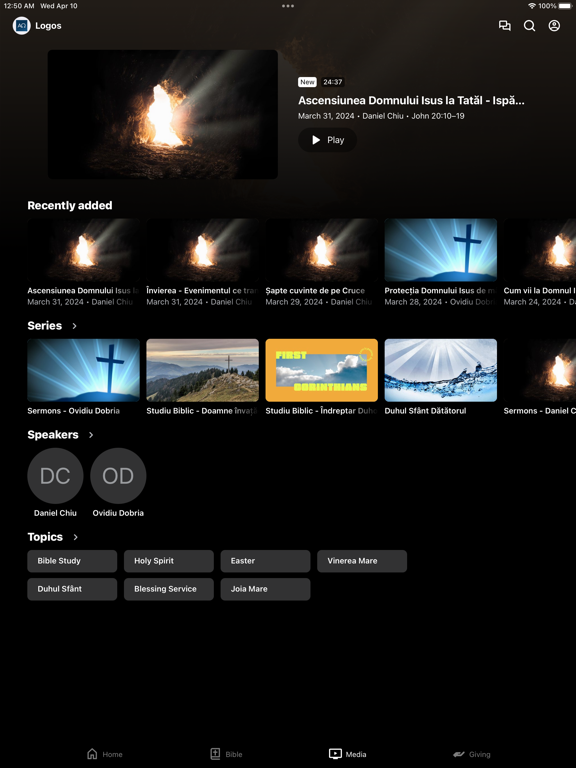Image resolution: width=576 pixels, height=768 pixels.
Task: Switch to the Home tab
Action: tap(105, 754)
